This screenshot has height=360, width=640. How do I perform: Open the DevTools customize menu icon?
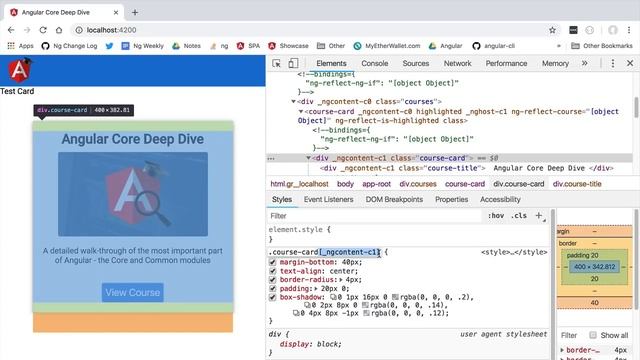click(x=613, y=63)
